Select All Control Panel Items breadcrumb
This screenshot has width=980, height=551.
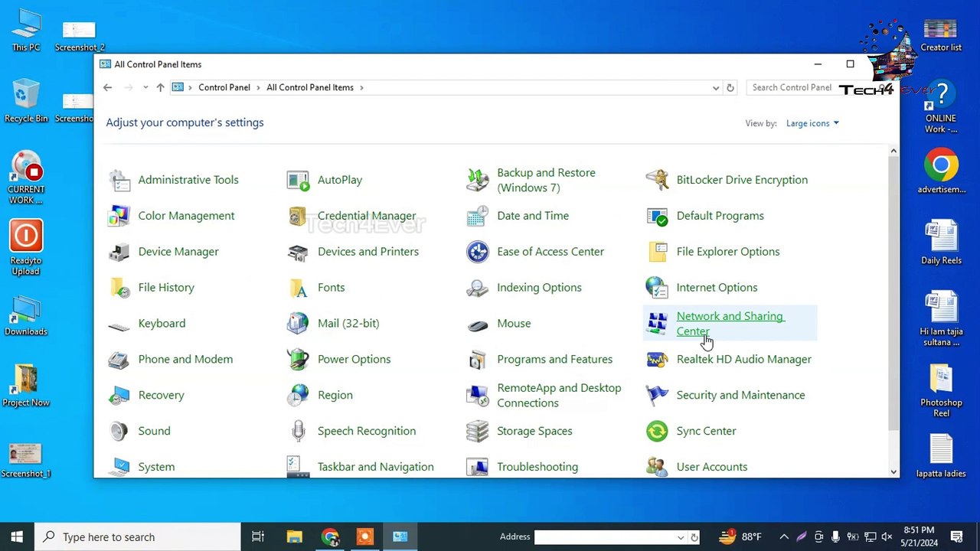pos(309,87)
